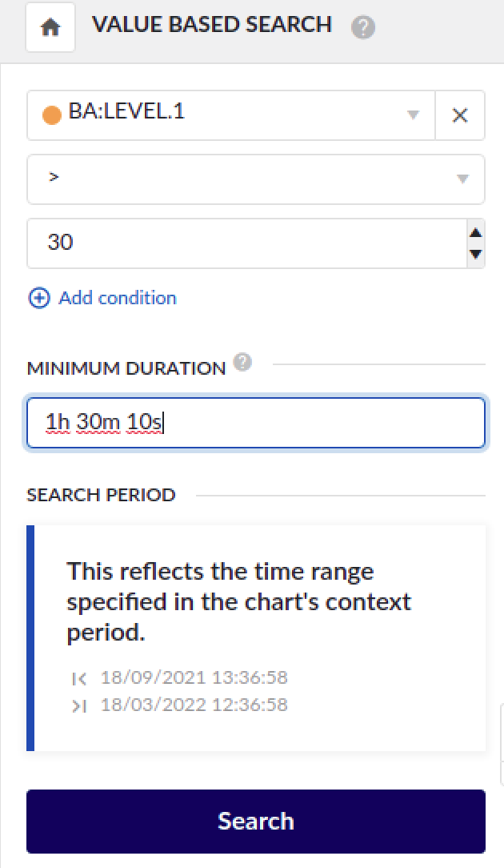Increment the threshold value with the up arrow
This screenshot has width=504, height=868.
[x=475, y=234]
